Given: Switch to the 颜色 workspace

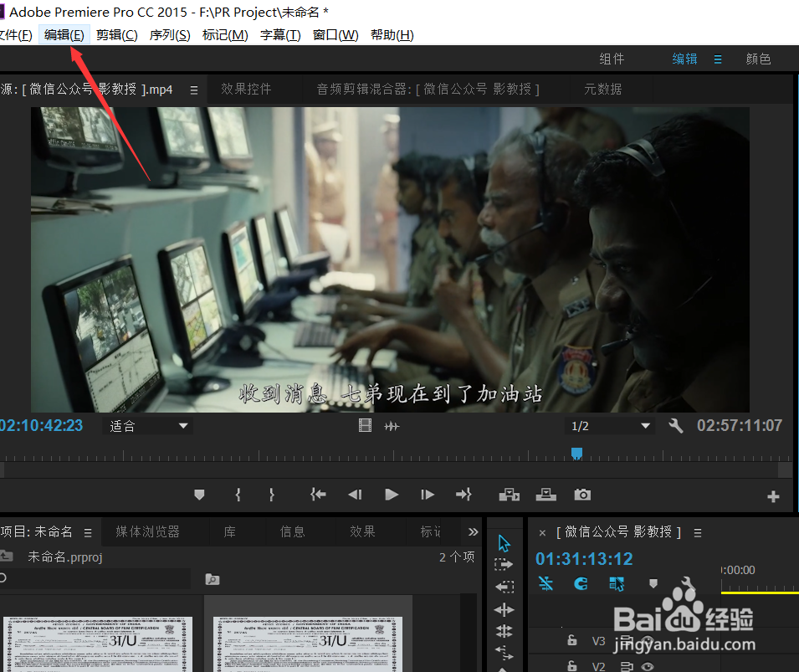Looking at the screenshot, I should point(758,59).
